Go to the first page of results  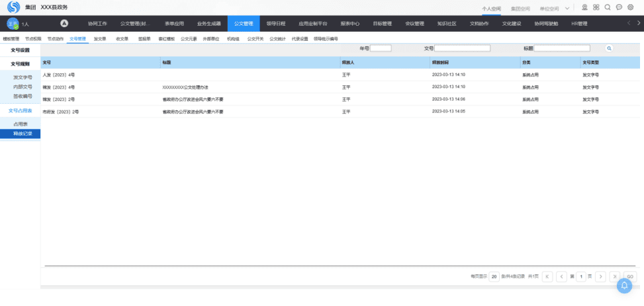point(547,276)
